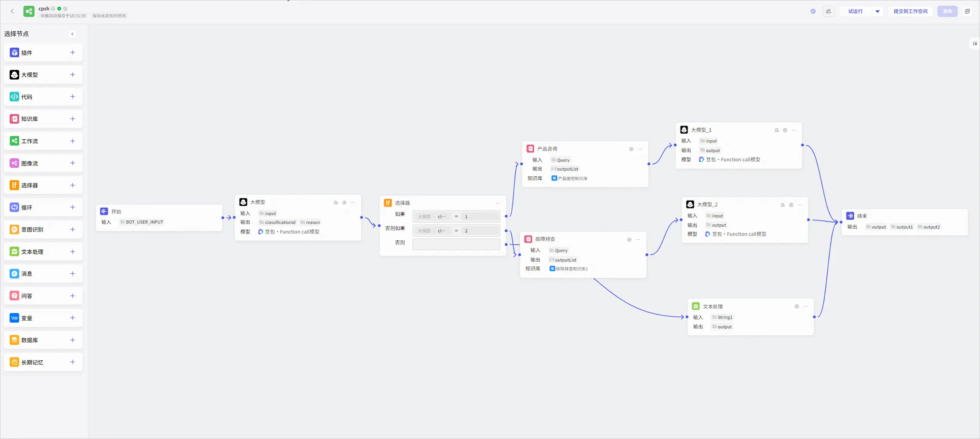Select the 知识库 node icon in sidebar
The height and width of the screenshot is (439, 980).
(14, 119)
